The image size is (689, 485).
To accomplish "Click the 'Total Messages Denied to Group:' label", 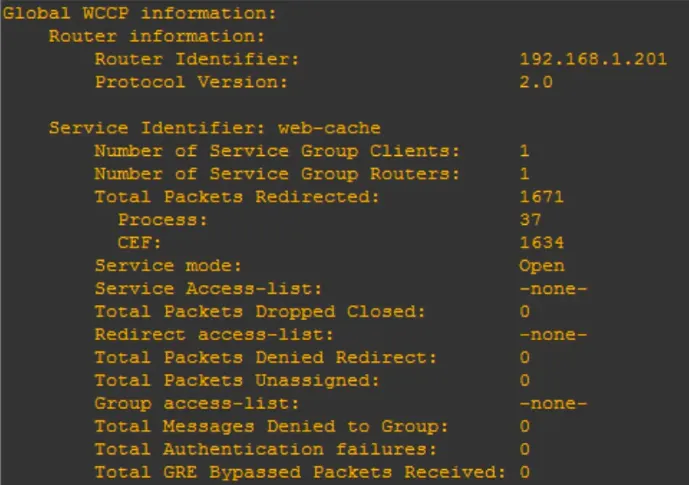I will click(x=272, y=427).
